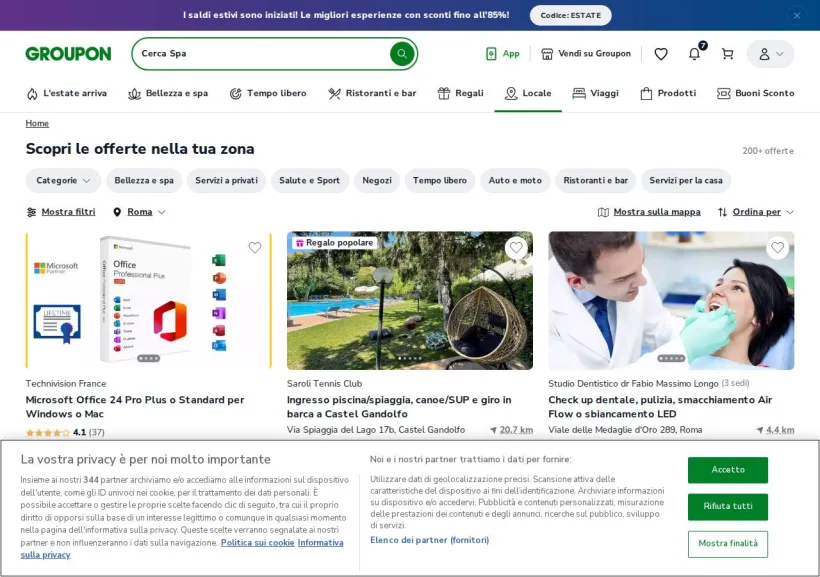Image resolution: width=820 pixels, height=577 pixels.
Task: Select the Servizi a privati chip
Action: (226, 180)
